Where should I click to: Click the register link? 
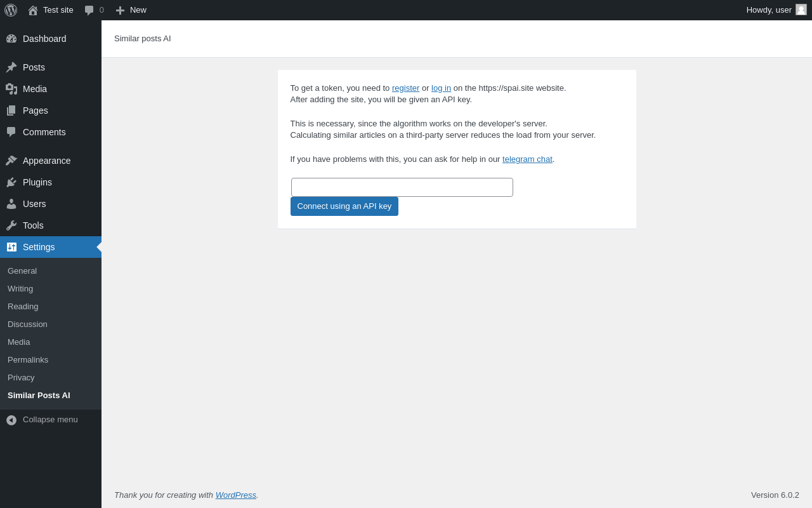405,88
